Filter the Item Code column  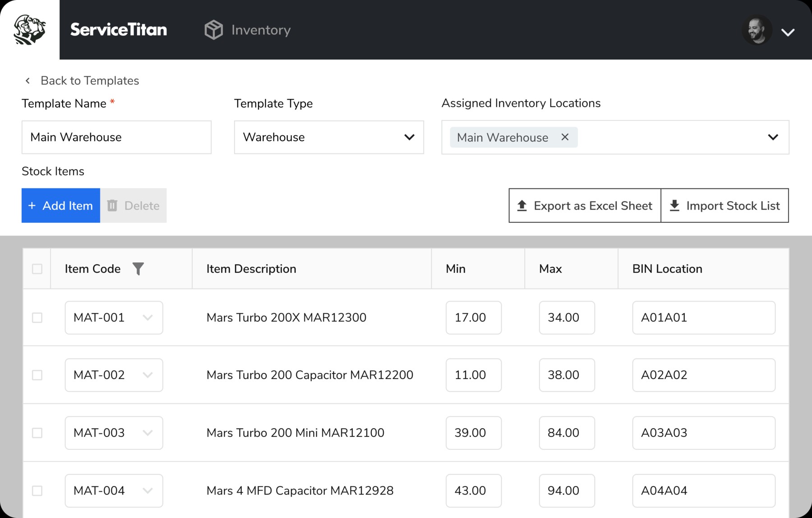(x=138, y=269)
